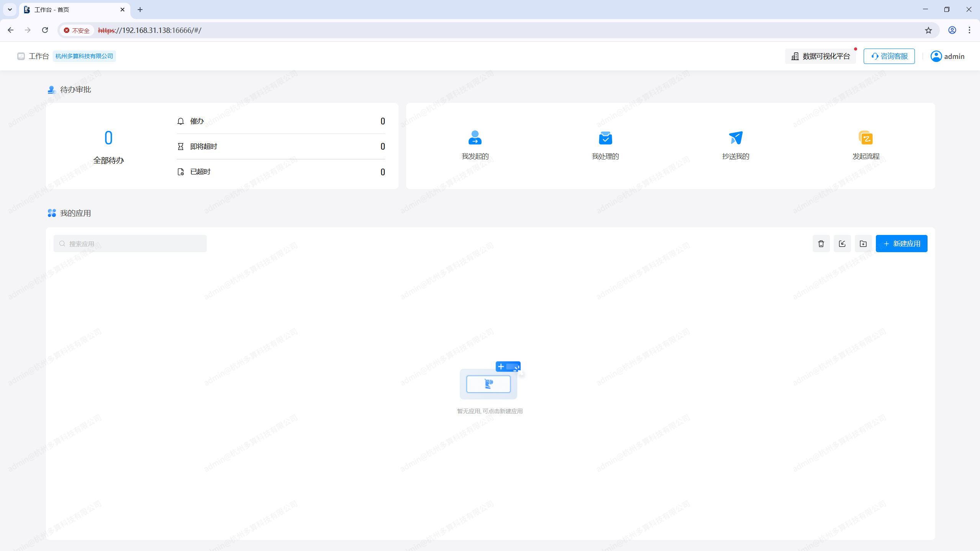Click the 咨询客服 button
The image size is (980, 551).
click(889, 56)
